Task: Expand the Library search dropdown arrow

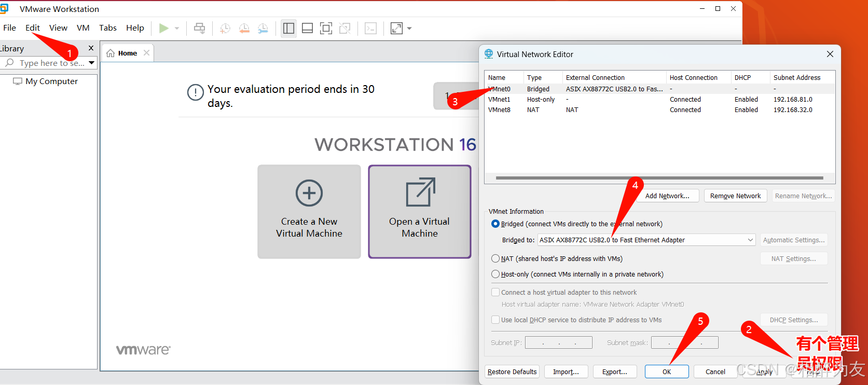Action: point(92,63)
